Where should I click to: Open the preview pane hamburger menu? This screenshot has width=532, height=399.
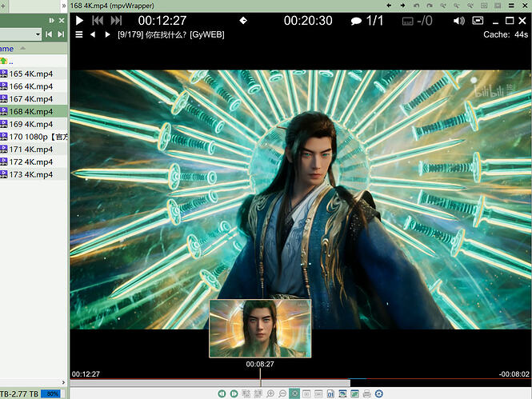tap(511, 6)
